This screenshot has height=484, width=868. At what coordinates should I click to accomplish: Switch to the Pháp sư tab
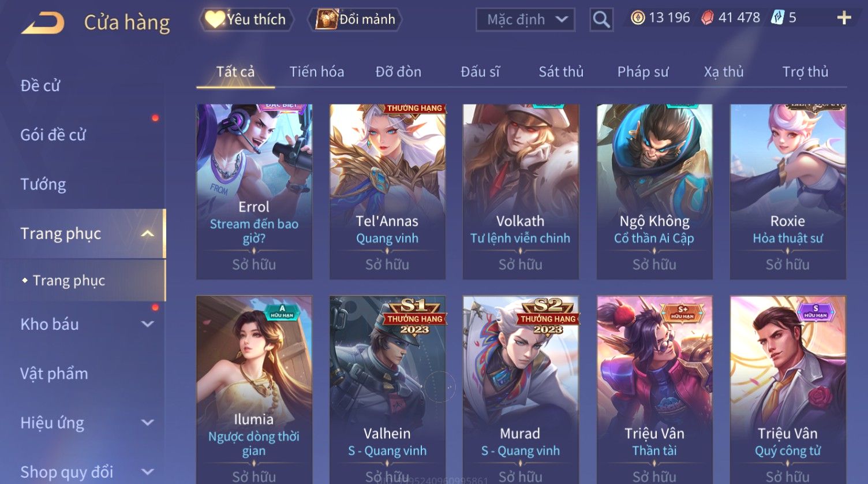643,72
